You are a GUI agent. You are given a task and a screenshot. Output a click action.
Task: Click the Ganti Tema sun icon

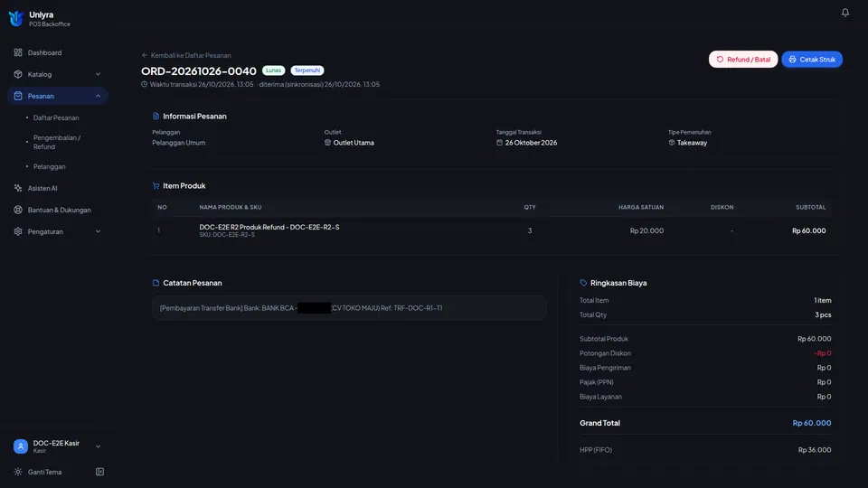point(18,472)
